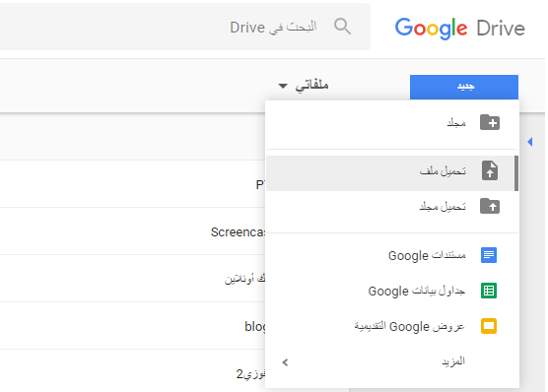Open the ملفاتي breadcrumb label
548x392 pixels.
coord(311,86)
